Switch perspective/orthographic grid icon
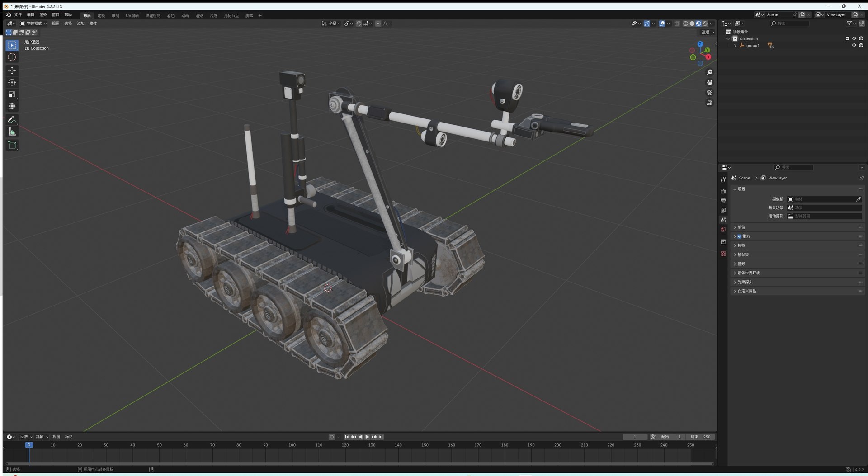 tap(710, 103)
